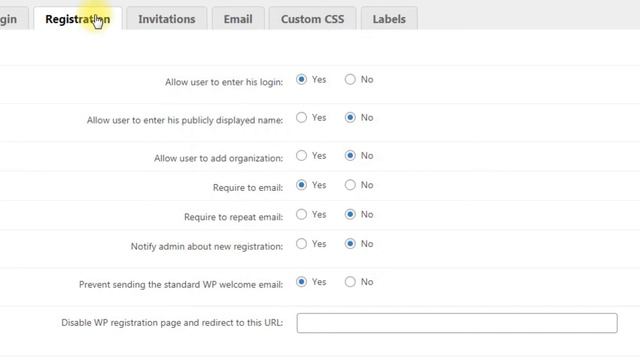640x360 pixels.
Task: Pick No for Notify admin about new registration
Action: point(350,244)
